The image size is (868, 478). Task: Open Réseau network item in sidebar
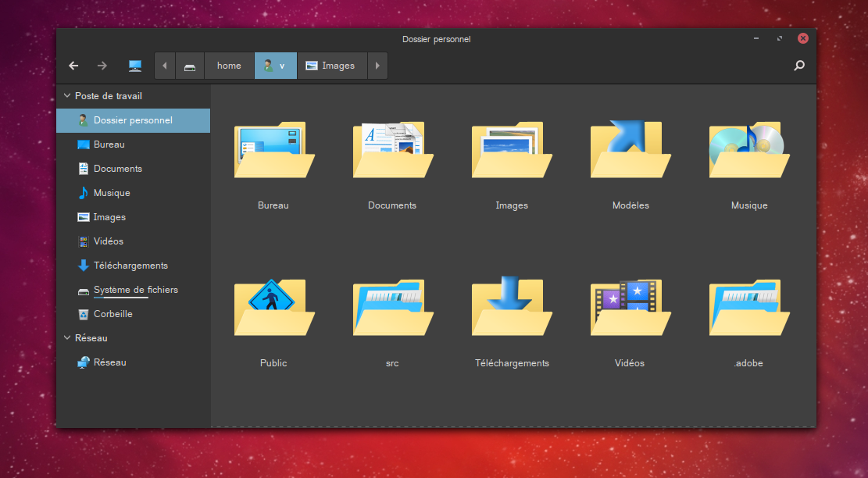click(134, 362)
